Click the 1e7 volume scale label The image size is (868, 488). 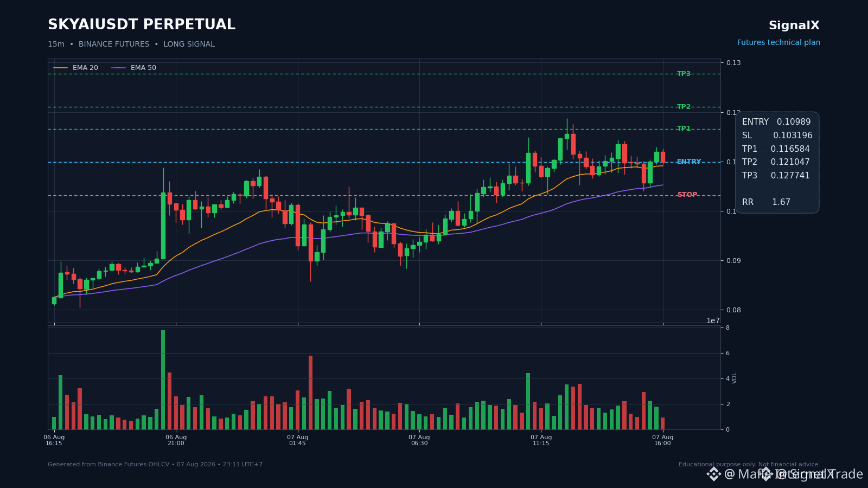[713, 321]
